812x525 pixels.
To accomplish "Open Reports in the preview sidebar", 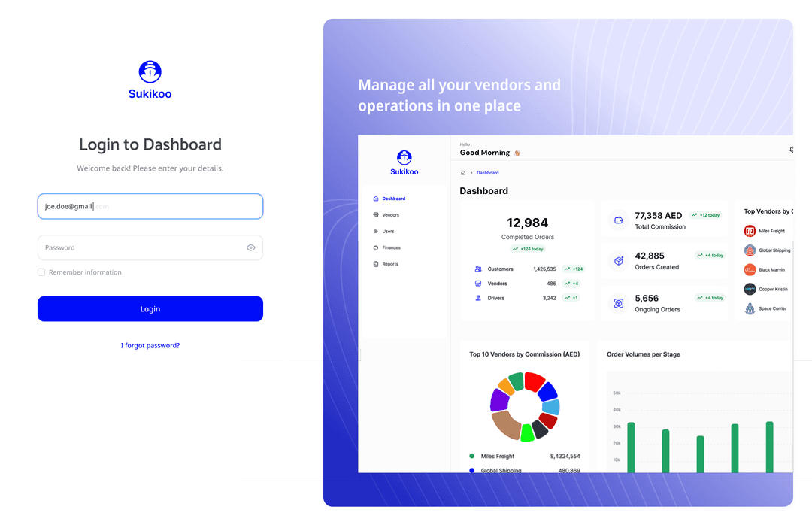I will click(x=389, y=264).
